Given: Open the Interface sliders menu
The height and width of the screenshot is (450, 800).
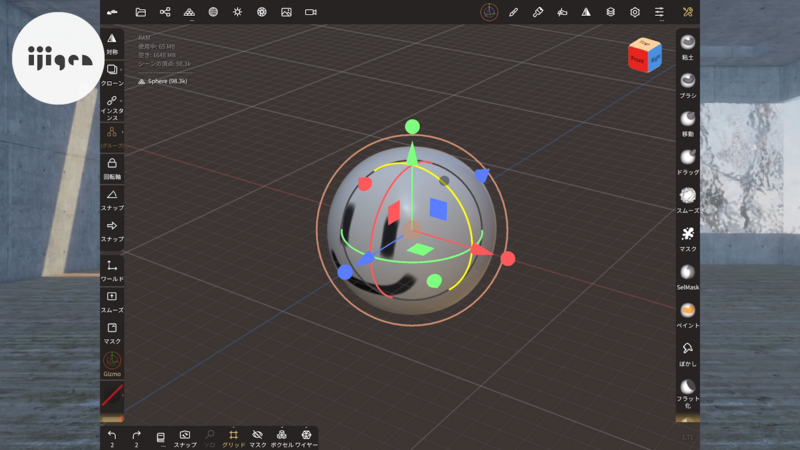Looking at the screenshot, I should (659, 12).
